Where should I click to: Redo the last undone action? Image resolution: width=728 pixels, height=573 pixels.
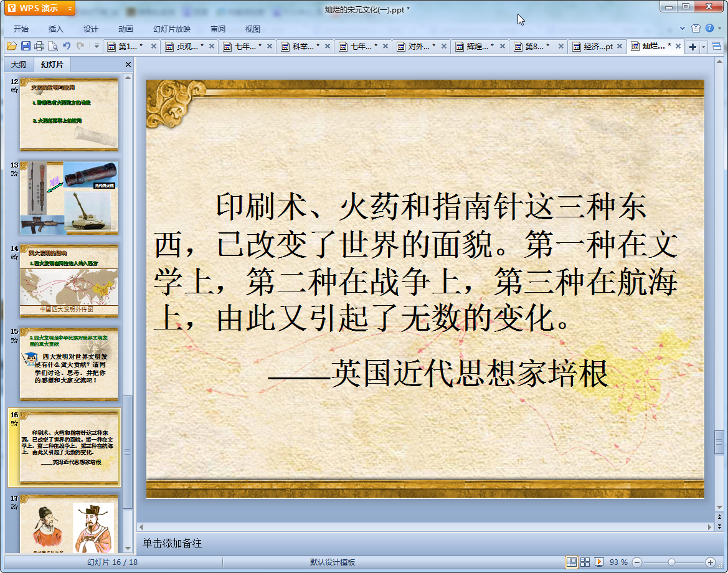(x=81, y=46)
